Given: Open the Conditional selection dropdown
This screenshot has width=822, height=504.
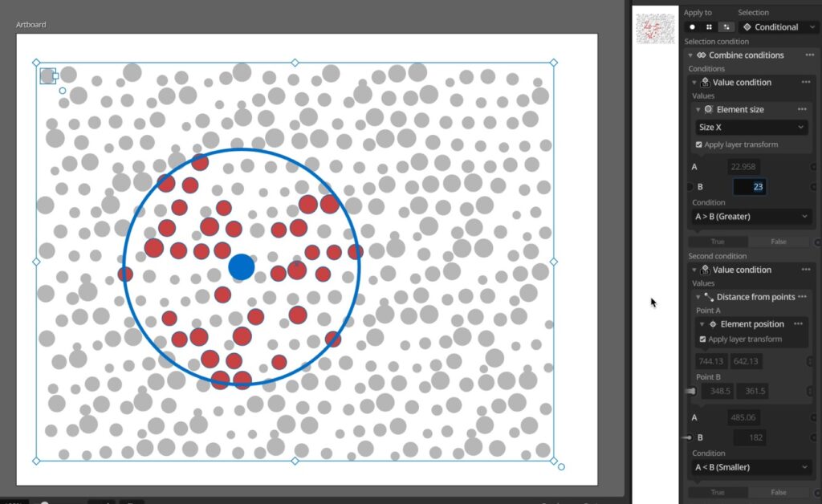Looking at the screenshot, I should click(779, 26).
